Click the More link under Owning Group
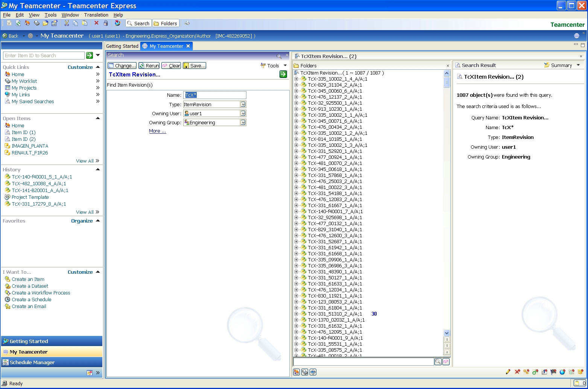The height and width of the screenshot is (389, 588). 157,131
